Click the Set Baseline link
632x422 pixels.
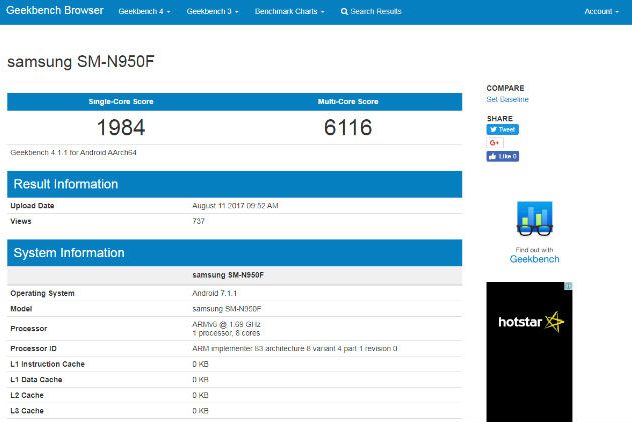[x=507, y=99]
